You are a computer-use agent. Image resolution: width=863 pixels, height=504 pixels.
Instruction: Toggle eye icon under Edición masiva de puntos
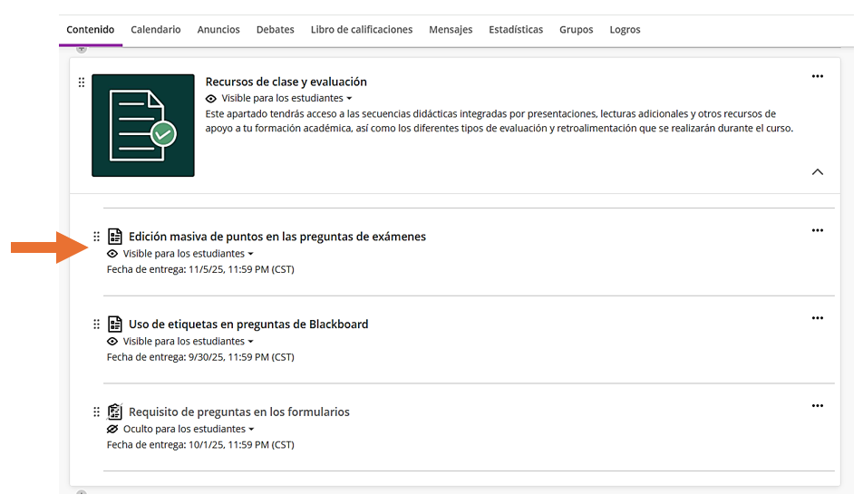coord(112,254)
